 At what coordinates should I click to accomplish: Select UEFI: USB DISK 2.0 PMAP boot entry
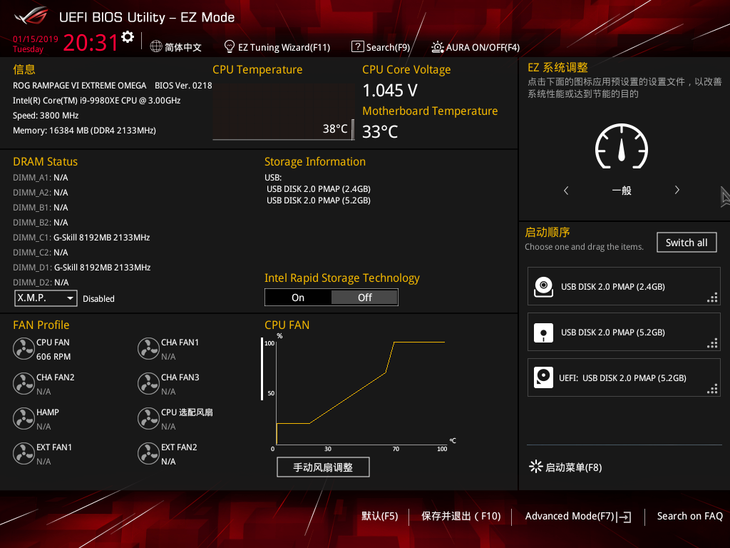coord(624,378)
